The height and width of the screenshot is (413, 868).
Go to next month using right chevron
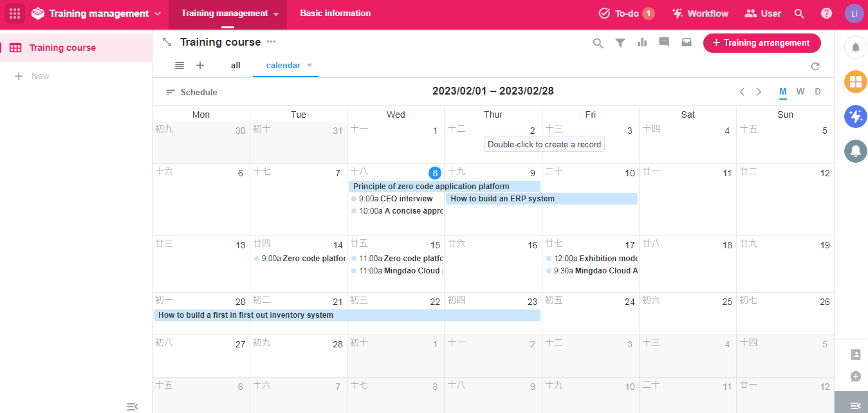click(759, 92)
